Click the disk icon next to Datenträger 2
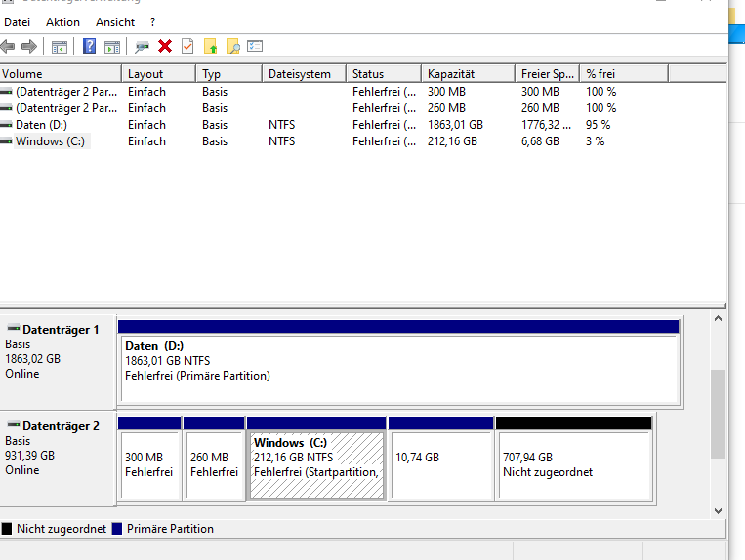 coord(14,424)
